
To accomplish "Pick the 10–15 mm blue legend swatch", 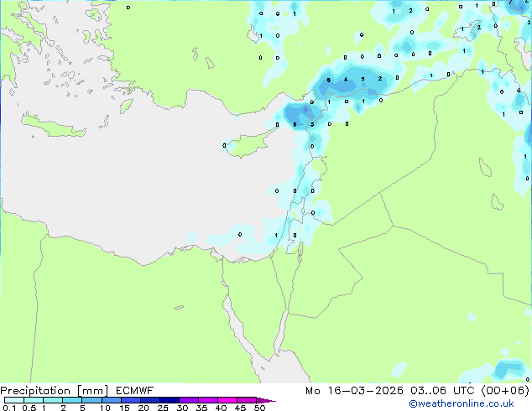I will point(112,400).
